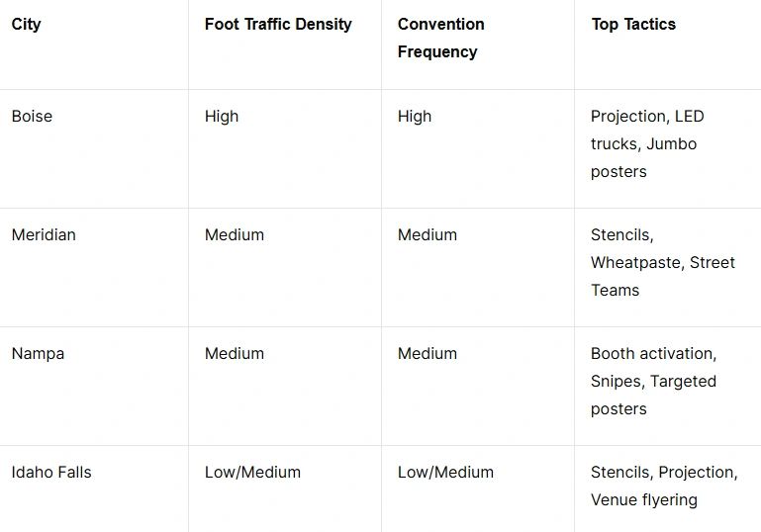Select the Idaho Falls city cell

[x=51, y=473]
